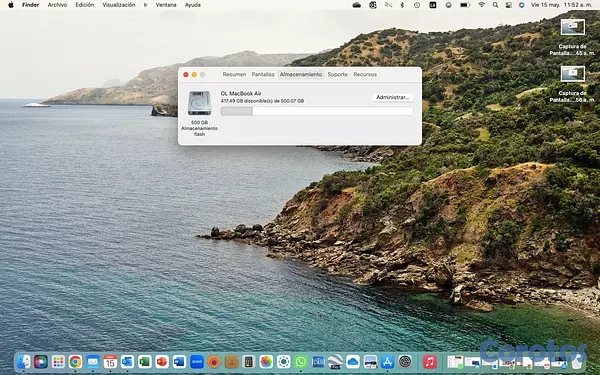The image size is (600, 375).
Task: Click the OL MacBook Air disk name
Action: coord(241,93)
